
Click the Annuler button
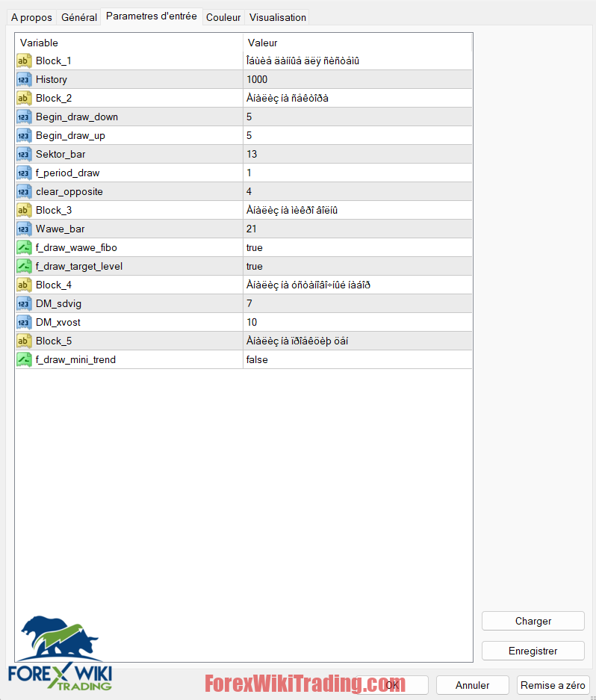[x=472, y=685]
